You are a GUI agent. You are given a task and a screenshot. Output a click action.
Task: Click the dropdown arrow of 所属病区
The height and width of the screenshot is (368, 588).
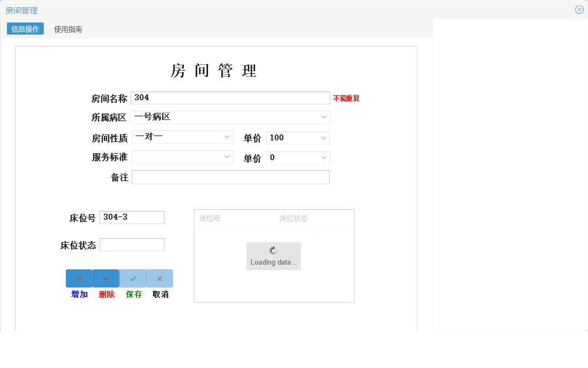[323, 117]
